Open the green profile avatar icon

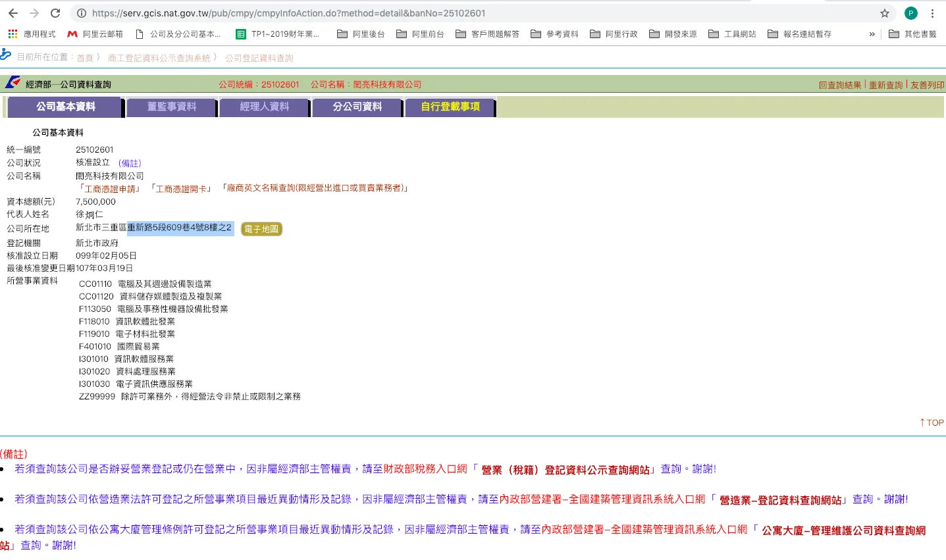pyautogui.click(x=911, y=13)
